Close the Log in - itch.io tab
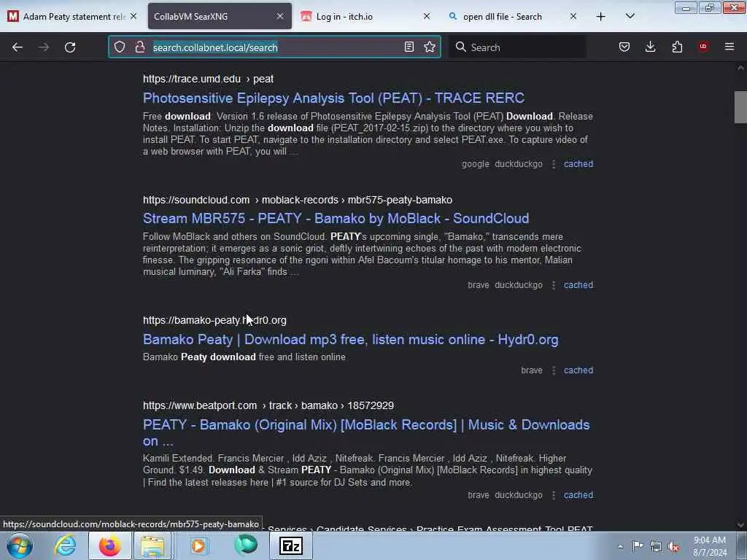The height and width of the screenshot is (560, 747). (x=427, y=16)
